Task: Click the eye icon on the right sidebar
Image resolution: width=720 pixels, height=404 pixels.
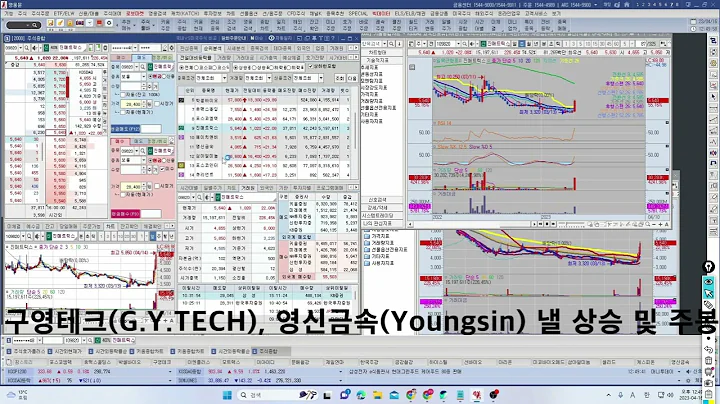Action: pos(709,281)
